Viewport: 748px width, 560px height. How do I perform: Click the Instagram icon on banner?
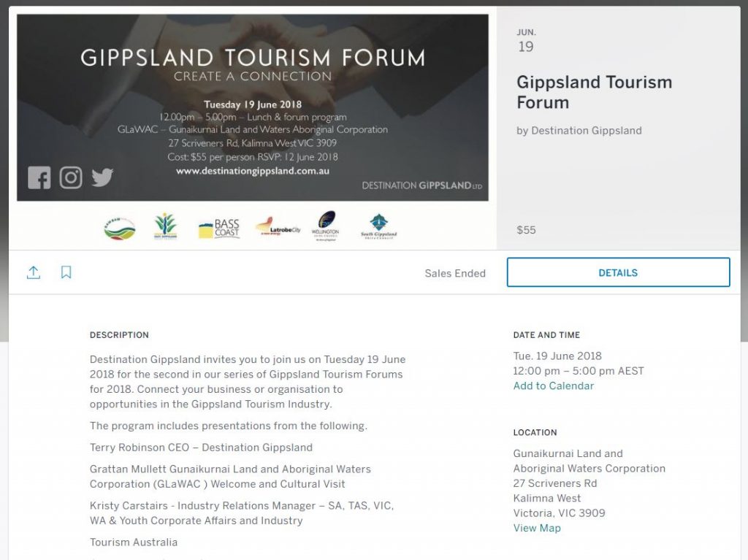point(71,178)
